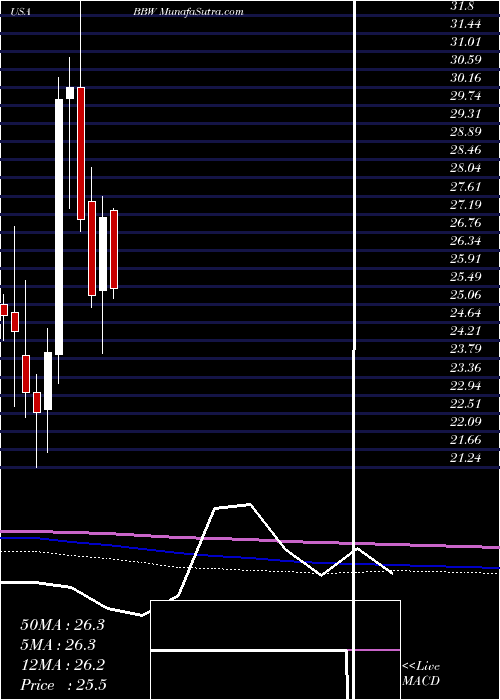This screenshot has height=700, width=500.
Task: Click price axis label 28.89
Action: [x=466, y=132]
